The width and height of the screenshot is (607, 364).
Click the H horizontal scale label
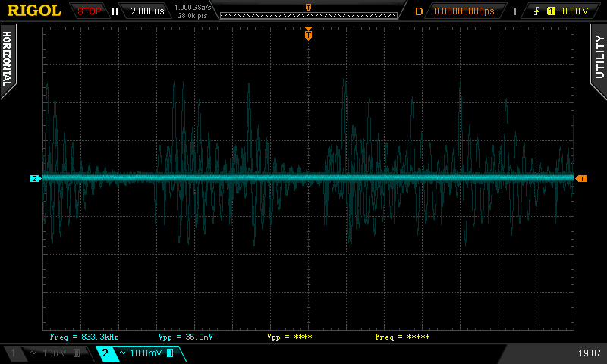coord(115,11)
